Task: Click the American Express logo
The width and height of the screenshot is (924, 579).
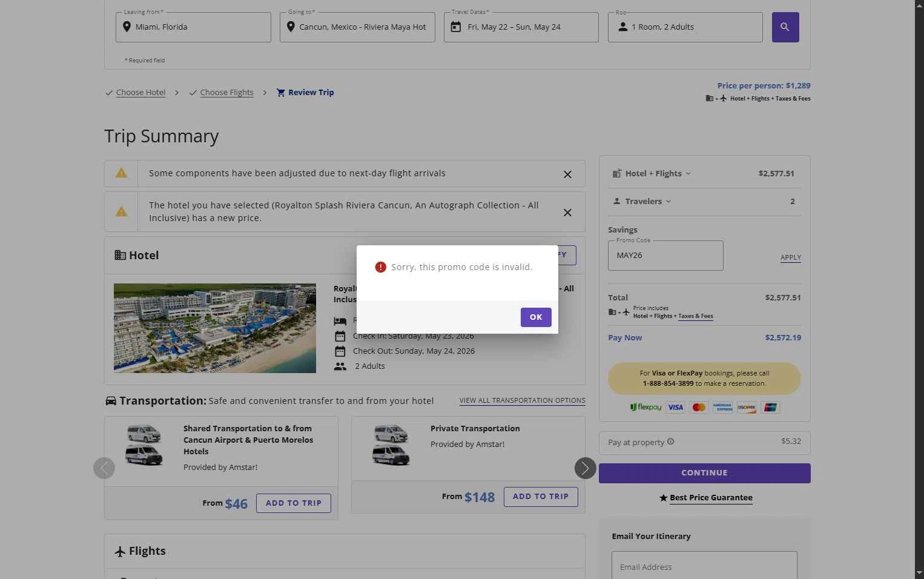Action: coord(722,408)
